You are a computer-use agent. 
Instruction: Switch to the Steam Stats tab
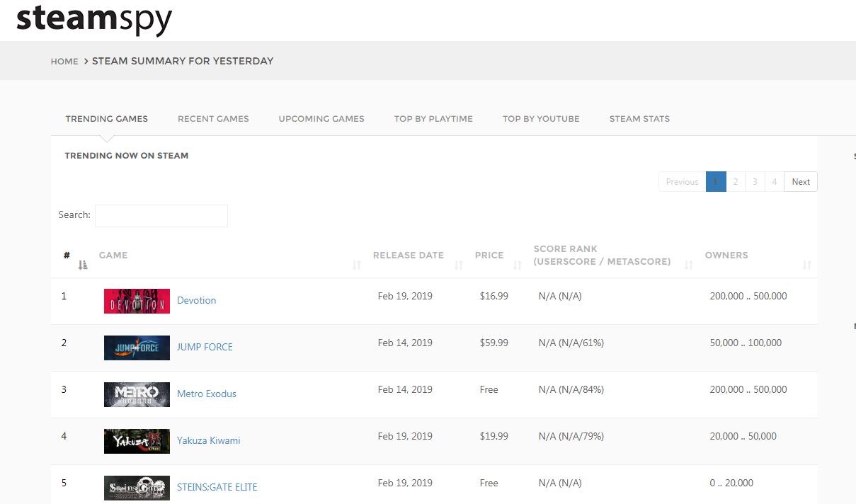point(639,119)
